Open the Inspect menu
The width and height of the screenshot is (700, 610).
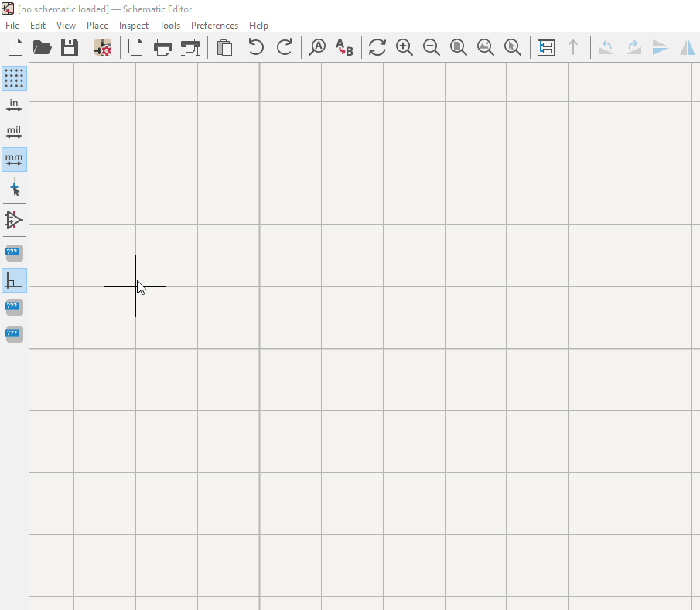133,25
